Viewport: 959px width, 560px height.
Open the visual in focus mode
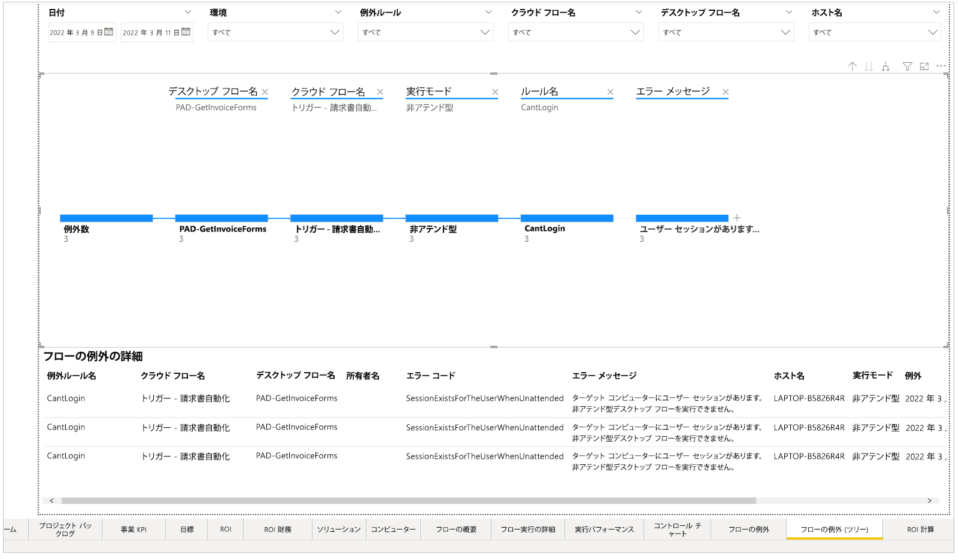pos(924,66)
